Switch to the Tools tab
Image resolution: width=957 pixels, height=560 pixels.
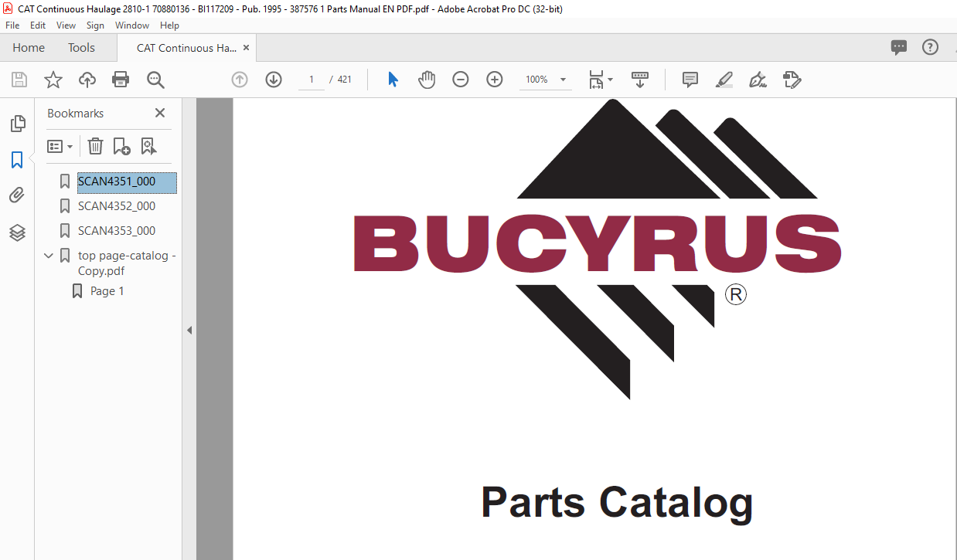pos(81,48)
